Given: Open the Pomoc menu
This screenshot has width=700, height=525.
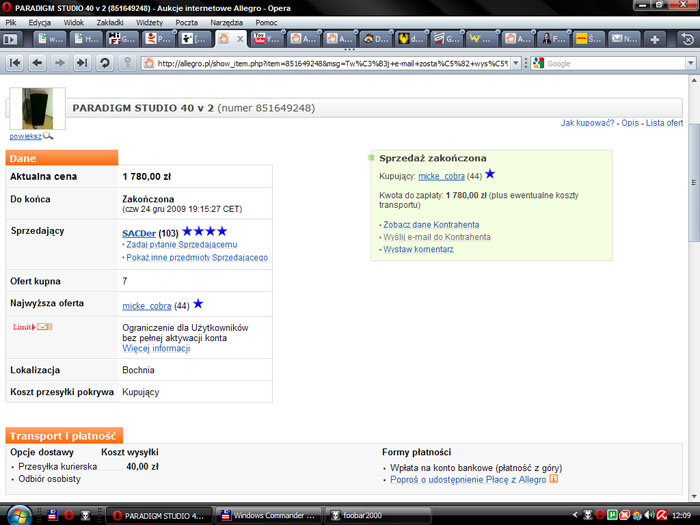Looking at the screenshot, I should click(266, 22).
